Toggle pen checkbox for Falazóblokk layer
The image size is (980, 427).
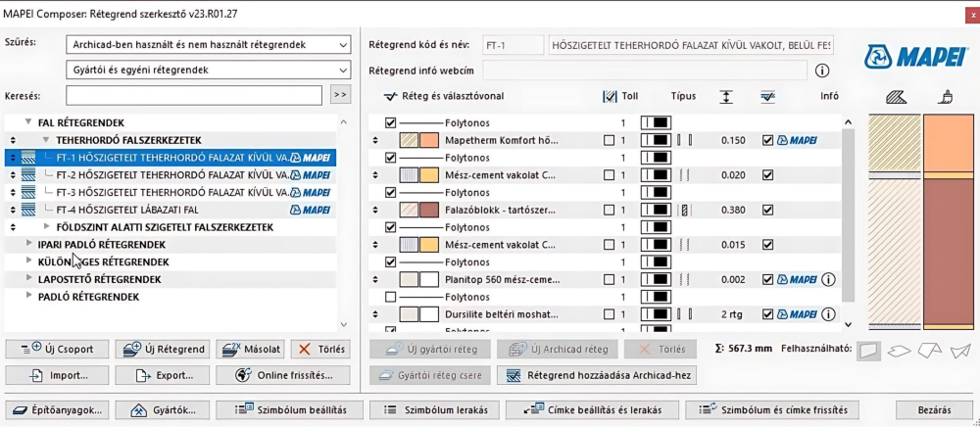(x=610, y=211)
